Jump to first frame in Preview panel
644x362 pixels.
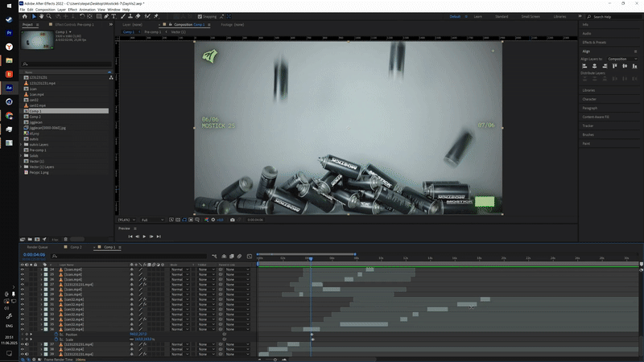tap(130, 237)
